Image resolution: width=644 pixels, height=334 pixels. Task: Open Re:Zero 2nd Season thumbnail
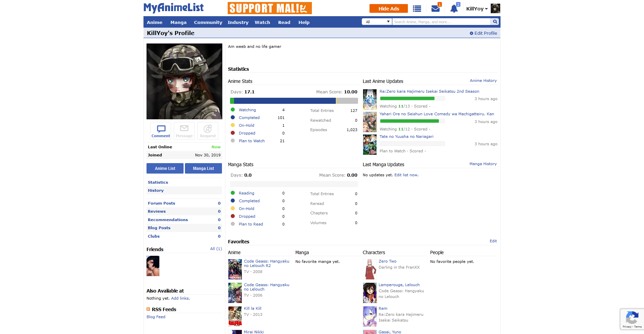pyautogui.click(x=369, y=99)
